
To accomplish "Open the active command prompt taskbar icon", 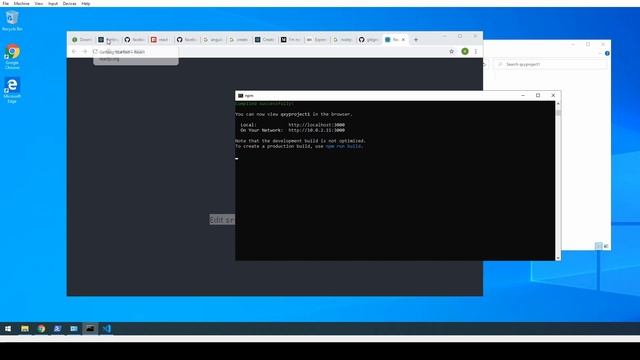I will [x=90, y=329].
